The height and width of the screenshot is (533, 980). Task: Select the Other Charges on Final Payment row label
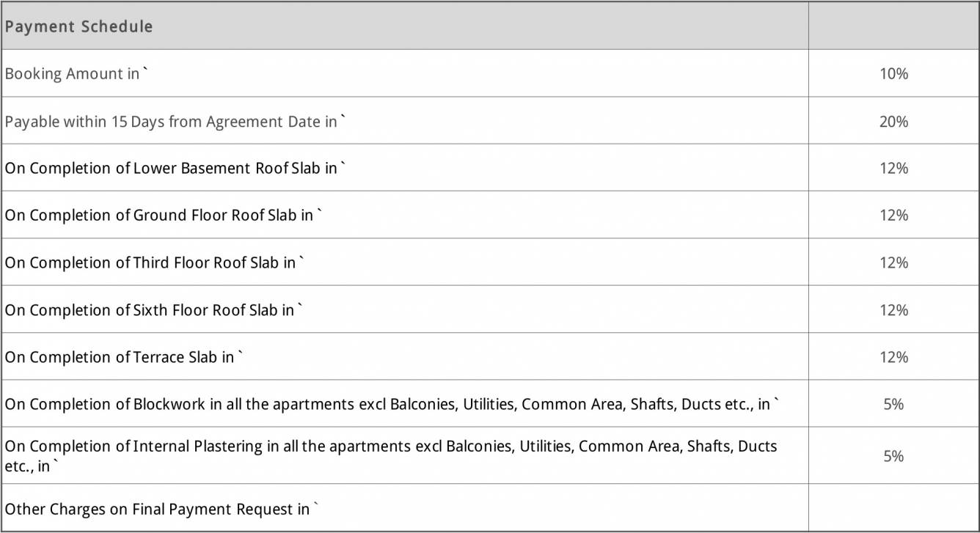click(x=161, y=509)
